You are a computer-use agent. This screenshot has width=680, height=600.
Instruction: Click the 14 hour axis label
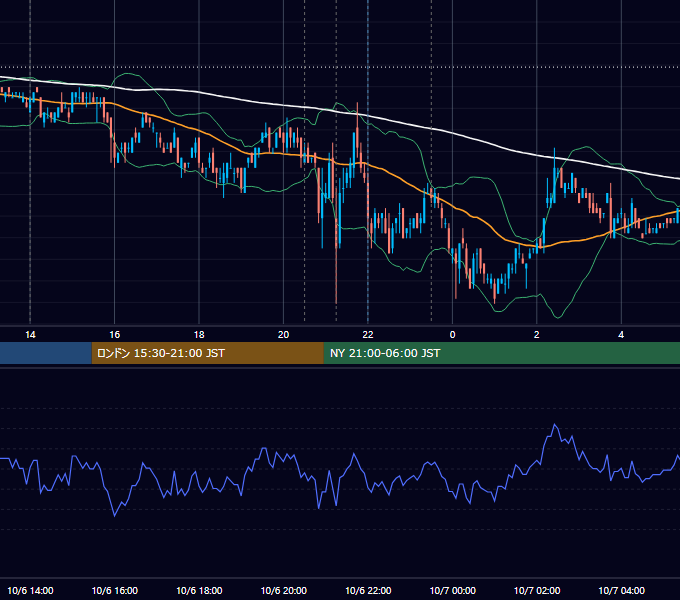pos(30,335)
